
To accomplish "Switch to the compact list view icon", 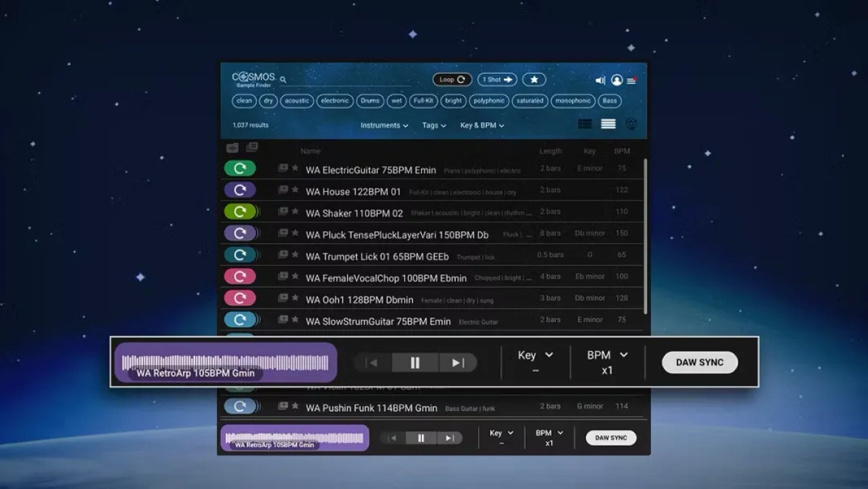I will pos(585,124).
